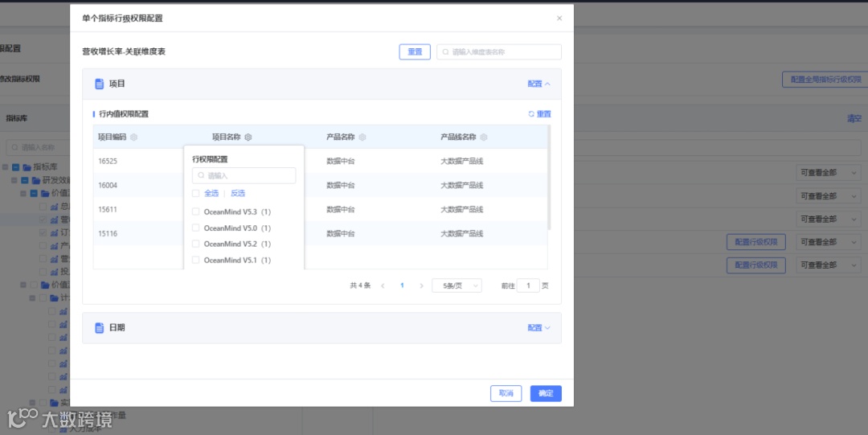Click the 项目编码 column header

(x=112, y=137)
